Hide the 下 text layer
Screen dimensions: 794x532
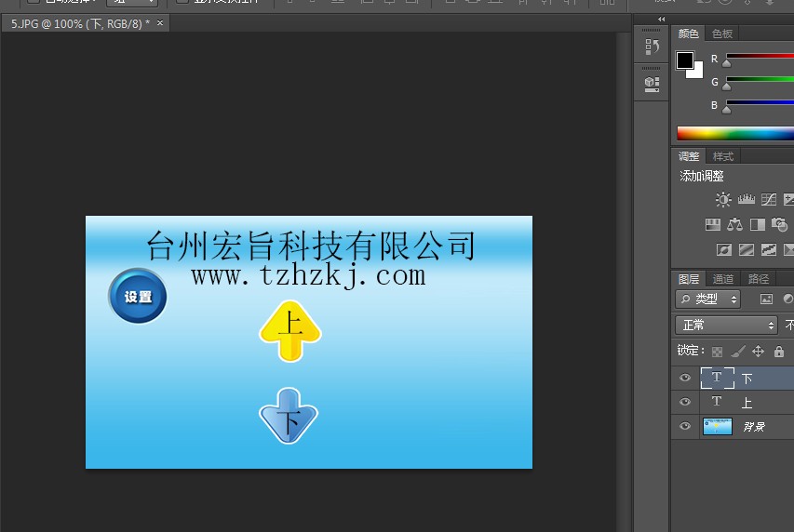684,378
